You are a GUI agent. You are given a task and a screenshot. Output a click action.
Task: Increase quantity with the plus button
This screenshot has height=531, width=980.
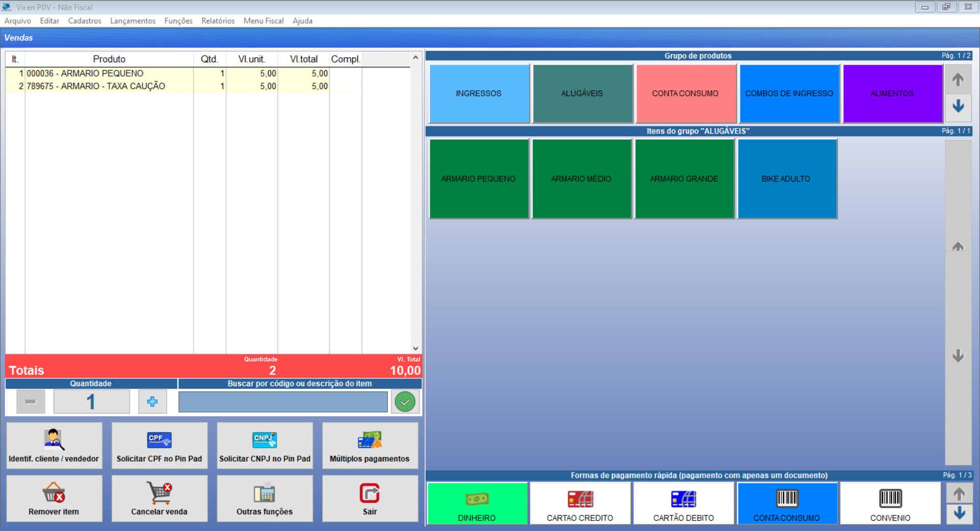pos(152,402)
